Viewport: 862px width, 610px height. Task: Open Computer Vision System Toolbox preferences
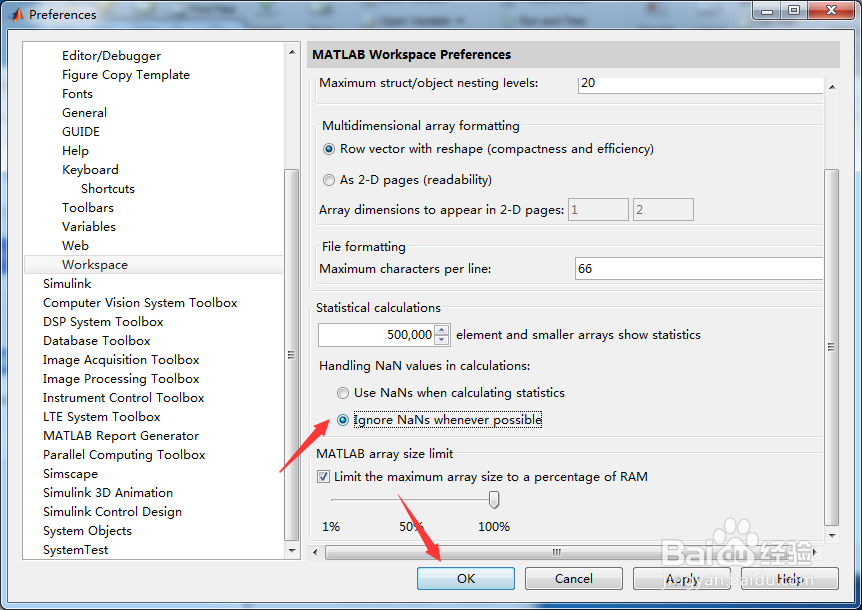click(x=140, y=303)
